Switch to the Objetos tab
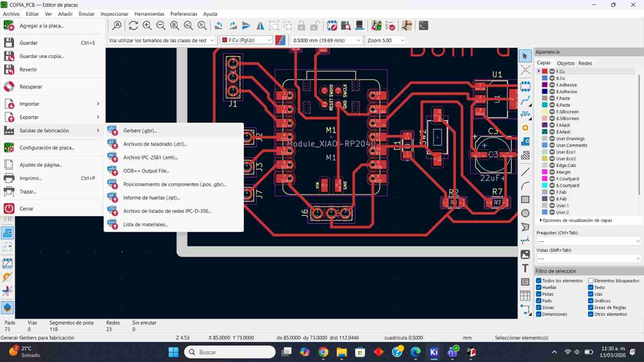This screenshot has width=644, height=362. pyautogui.click(x=566, y=63)
